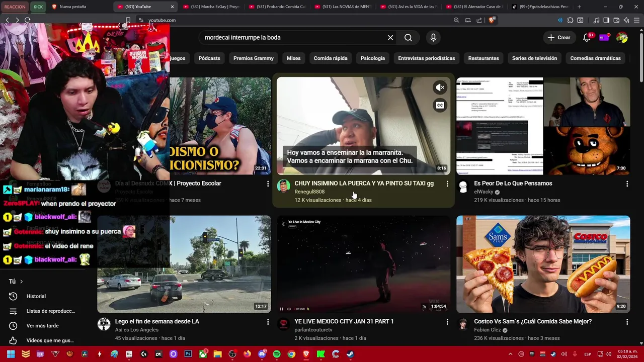Open the browser extensions puzzle icon

pyautogui.click(x=570, y=20)
